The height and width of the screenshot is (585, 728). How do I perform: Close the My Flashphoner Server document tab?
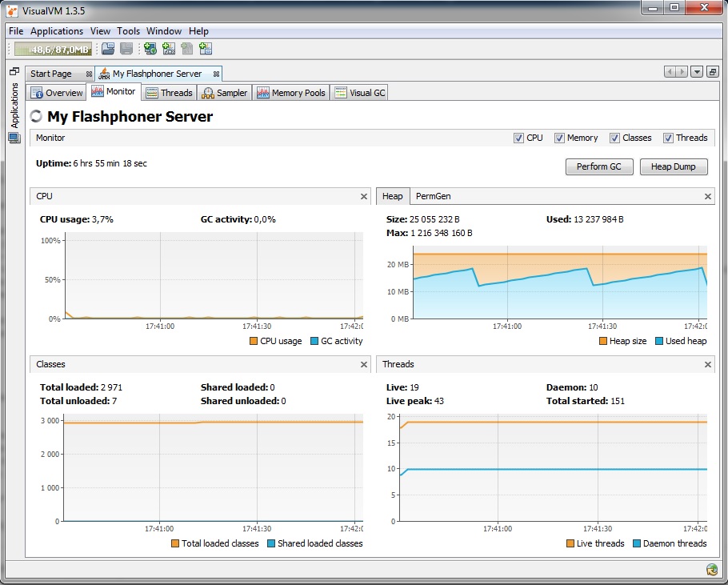click(x=216, y=74)
